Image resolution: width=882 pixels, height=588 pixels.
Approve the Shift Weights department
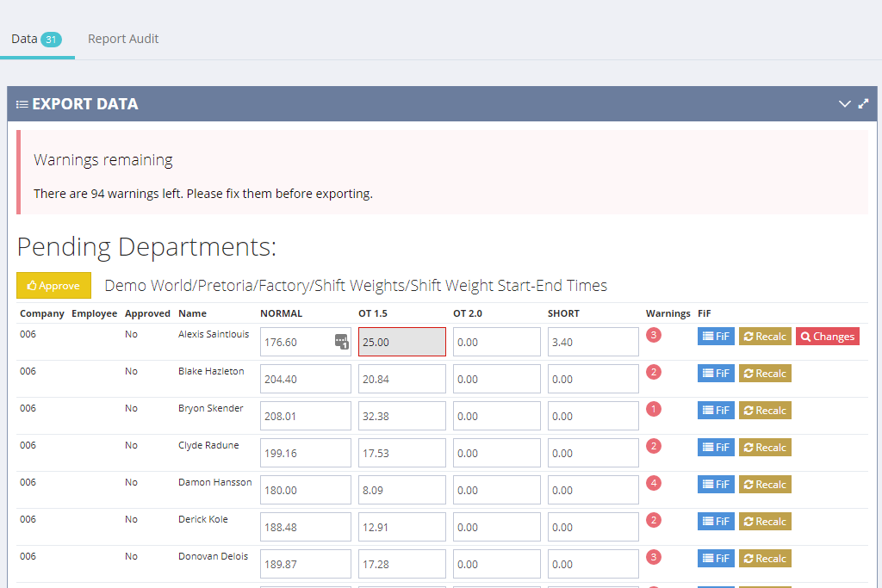(53, 286)
